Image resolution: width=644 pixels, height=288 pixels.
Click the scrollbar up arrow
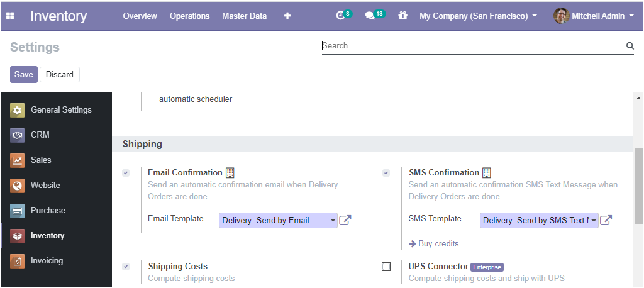click(639, 98)
